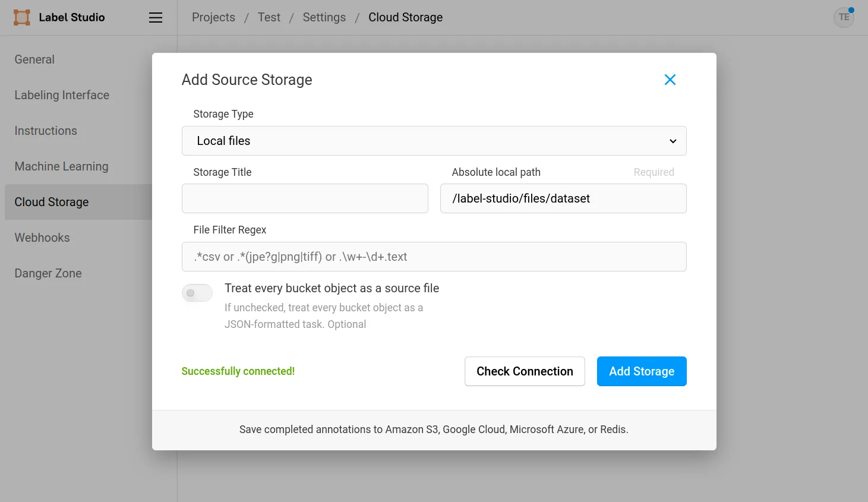Click the Label Studio logo icon
The image size is (868, 502).
(x=21, y=17)
